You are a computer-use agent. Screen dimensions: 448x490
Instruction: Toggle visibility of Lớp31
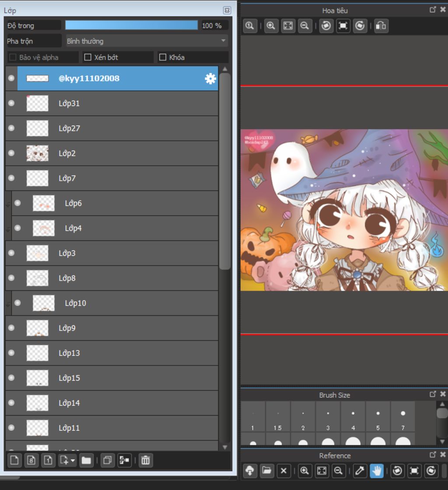tap(11, 103)
